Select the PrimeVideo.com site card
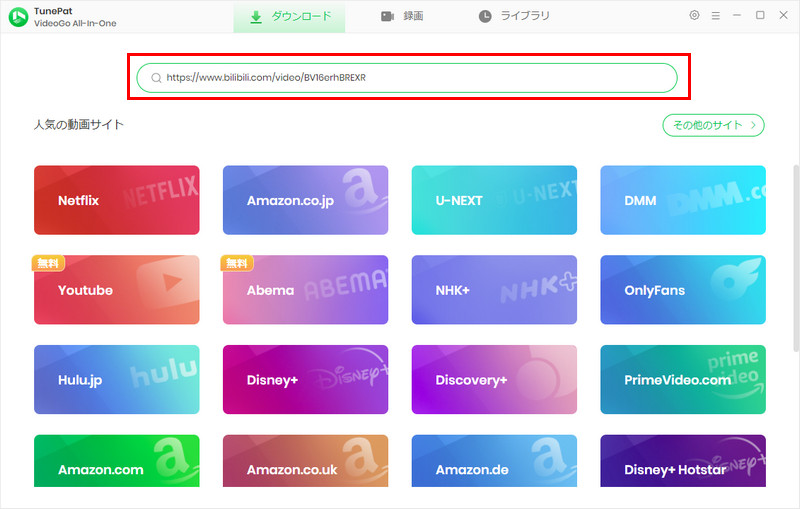 [683, 379]
